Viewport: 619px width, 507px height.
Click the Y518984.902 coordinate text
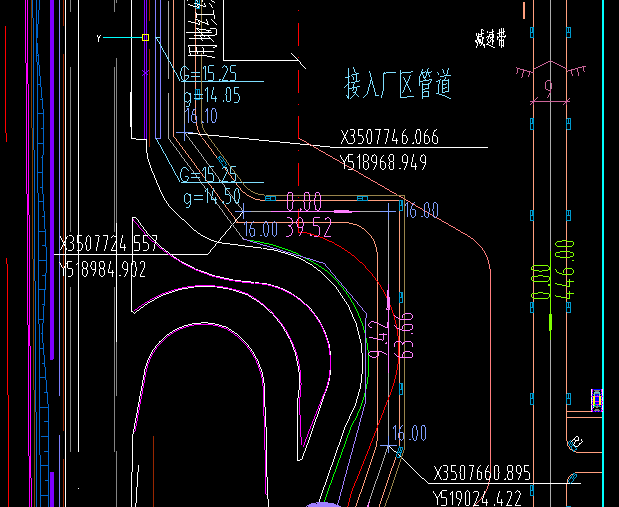tap(104, 268)
